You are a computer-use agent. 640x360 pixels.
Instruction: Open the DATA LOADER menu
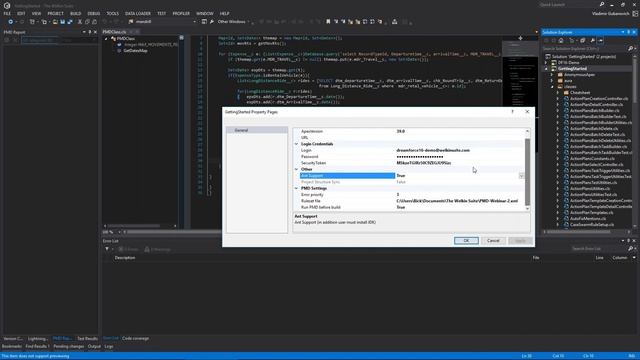(x=138, y=13)
